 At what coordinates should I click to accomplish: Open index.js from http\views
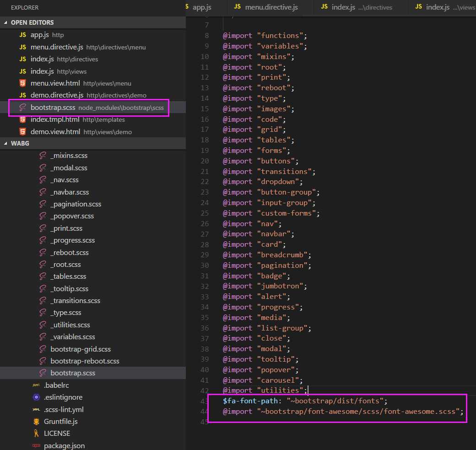pos(93,71)
